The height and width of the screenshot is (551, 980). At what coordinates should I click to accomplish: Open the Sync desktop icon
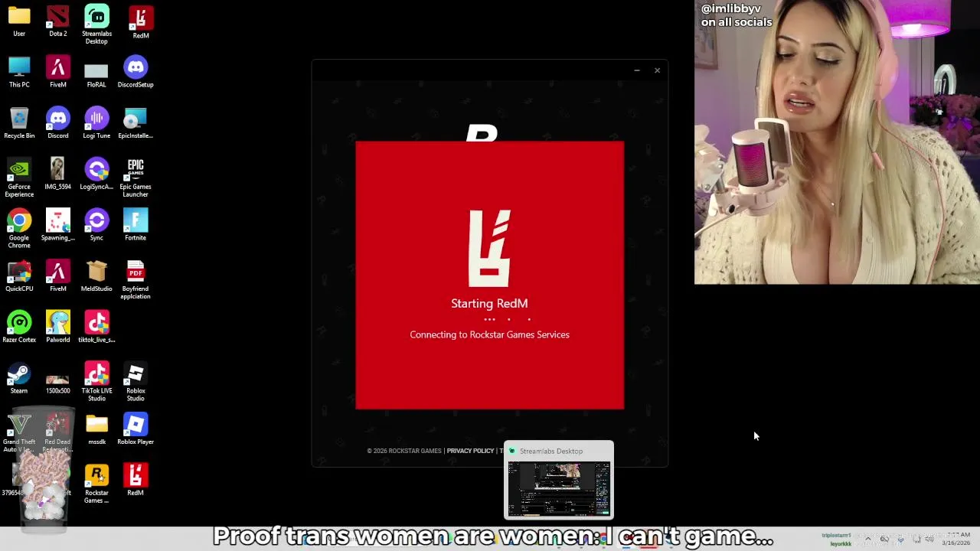(x=96, y=225)
